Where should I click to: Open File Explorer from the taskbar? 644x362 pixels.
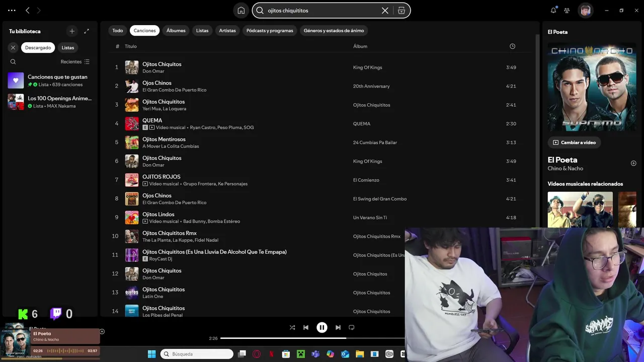click(360, 354)
